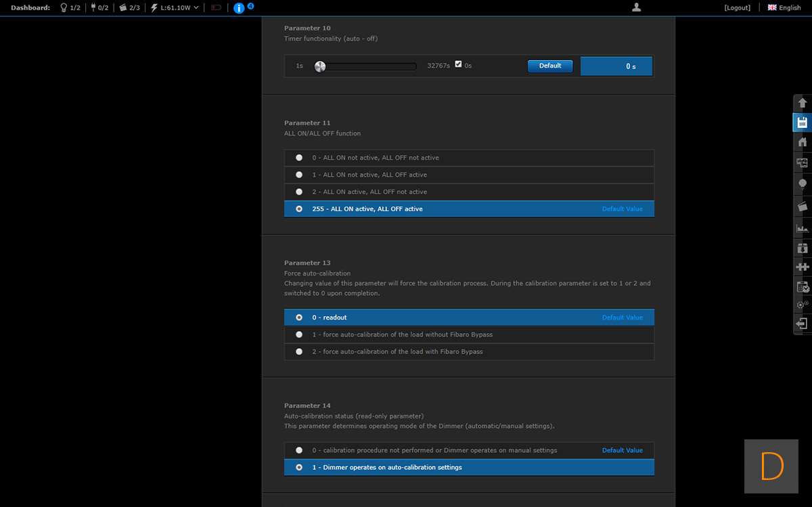Open the configuration gears icon in sidebar
This screenshot has width=812, height=507.
click(802, 305)
